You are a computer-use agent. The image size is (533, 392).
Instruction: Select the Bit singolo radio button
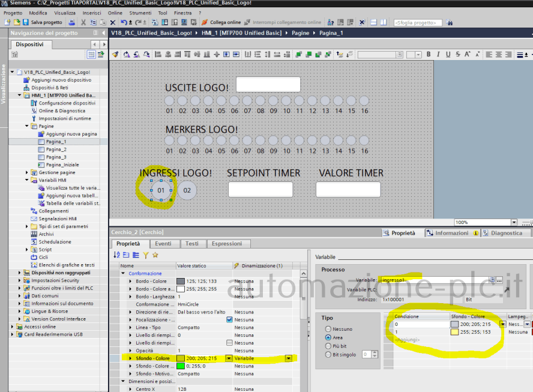[328, 354]
